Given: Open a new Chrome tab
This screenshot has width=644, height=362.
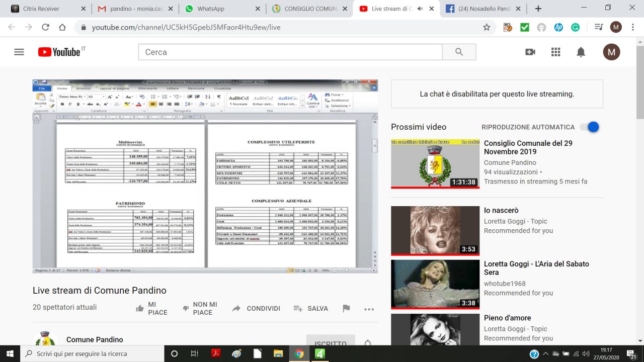Looking at the screenshot, I should pyautogui.click(x=538, y=9).
